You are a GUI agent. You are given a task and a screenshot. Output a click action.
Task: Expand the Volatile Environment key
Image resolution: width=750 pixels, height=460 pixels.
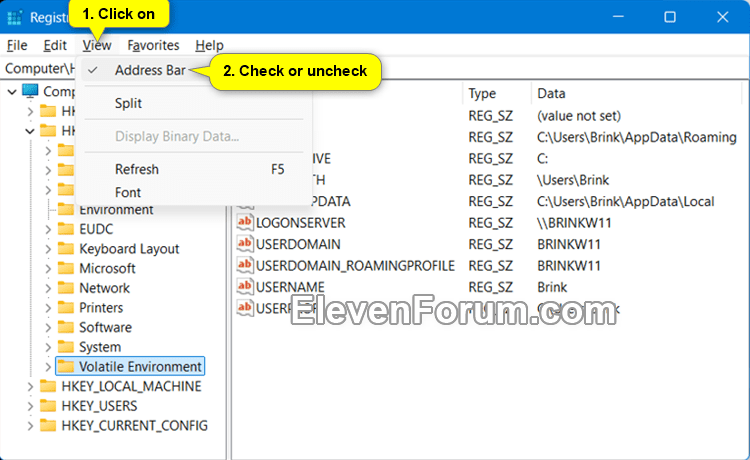click(x=48, y=367)
